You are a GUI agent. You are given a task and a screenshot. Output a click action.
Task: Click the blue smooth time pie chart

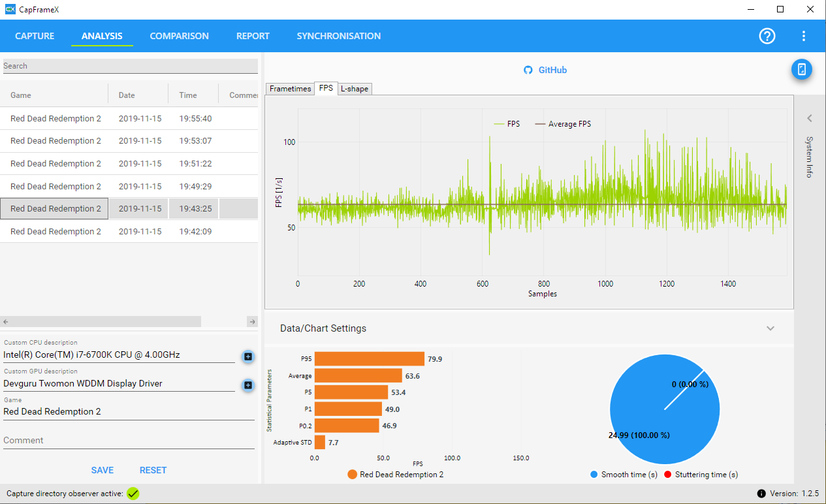pyautogui.click(x=665, y=409)
